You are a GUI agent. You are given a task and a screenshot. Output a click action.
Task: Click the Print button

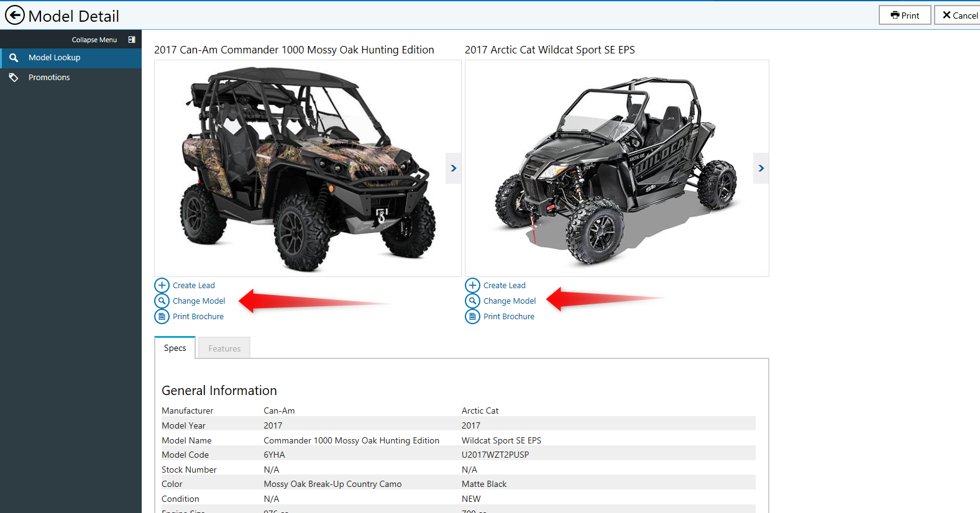pos(905,15)
